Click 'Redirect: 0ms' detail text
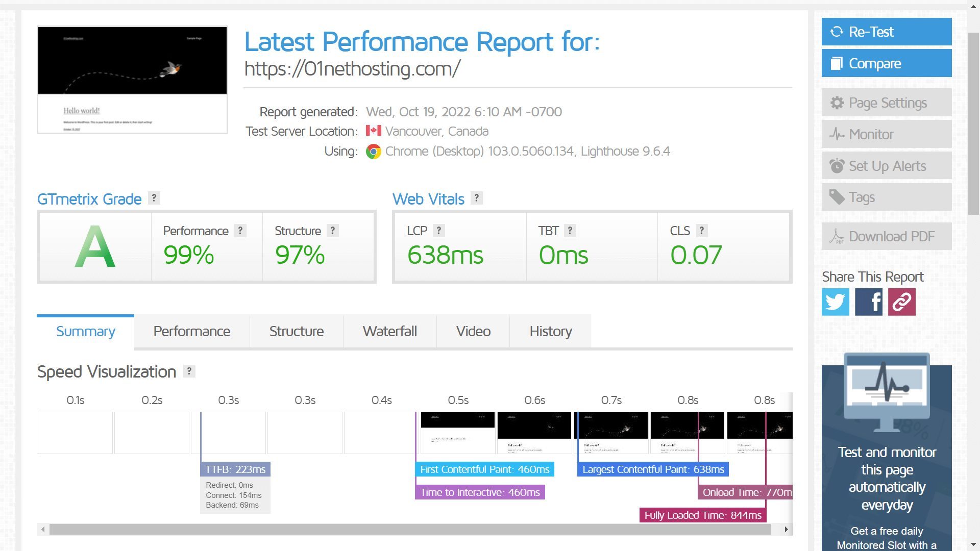 point(230,485)
